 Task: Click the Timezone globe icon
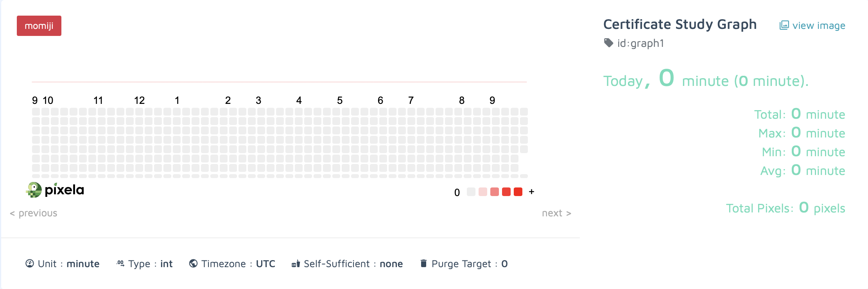[x=193, y=264]
